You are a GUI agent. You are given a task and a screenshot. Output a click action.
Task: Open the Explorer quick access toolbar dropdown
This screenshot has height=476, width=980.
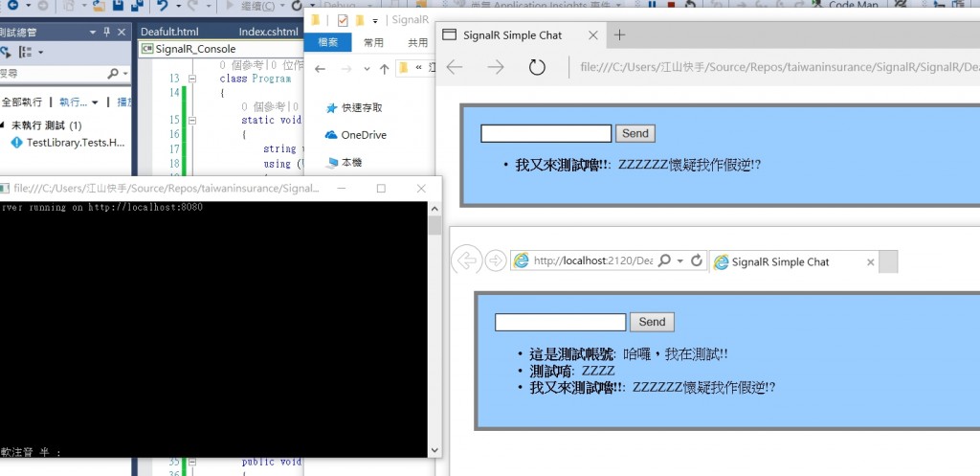point(375,21)
